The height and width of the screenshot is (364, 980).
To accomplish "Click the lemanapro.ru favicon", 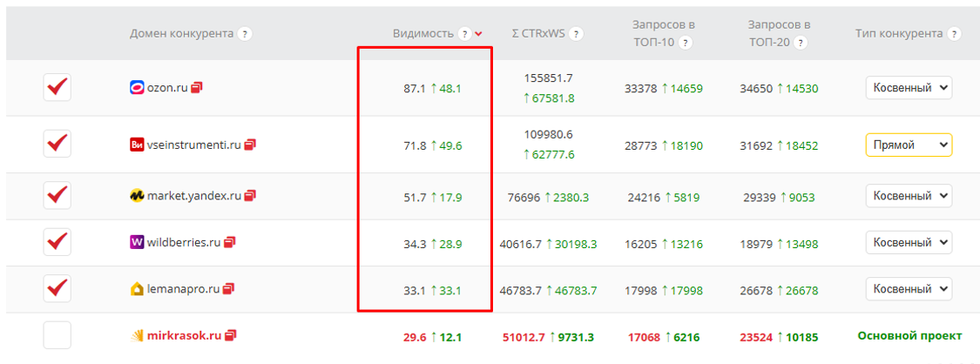I will pos(137,289).
